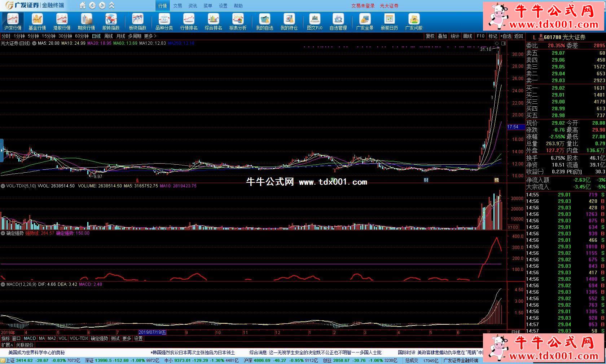Click the 新股日历 IPO calendar icon

[389, 22]
